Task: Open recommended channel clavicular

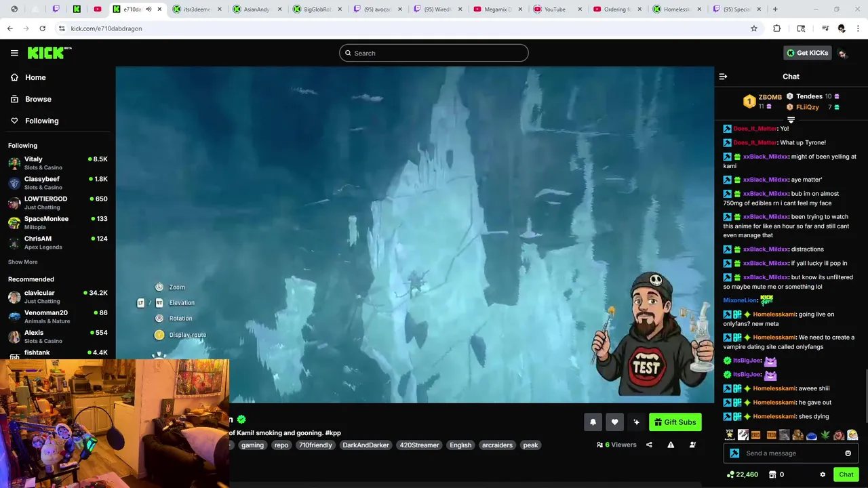Action: click(58, 296)
